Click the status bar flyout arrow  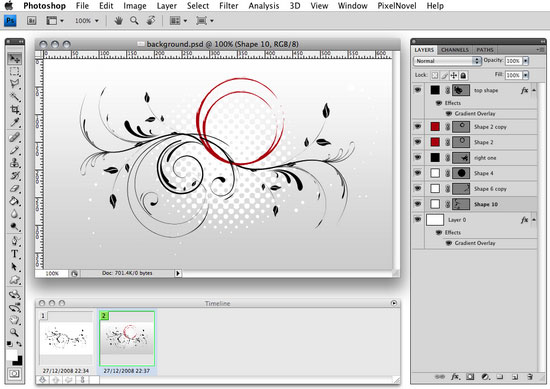coord(178,273)
